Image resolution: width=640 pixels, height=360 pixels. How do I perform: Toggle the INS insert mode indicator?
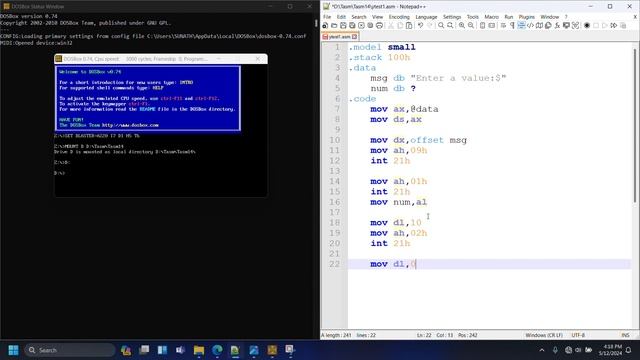(625, 335)
